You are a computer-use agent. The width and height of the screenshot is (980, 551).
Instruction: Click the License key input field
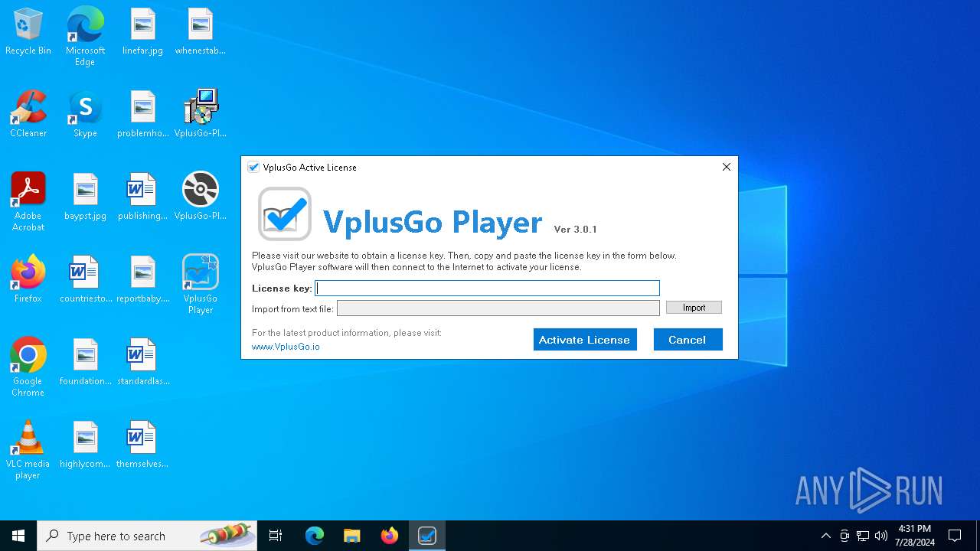pyautogui.click(x=488, y=288)
